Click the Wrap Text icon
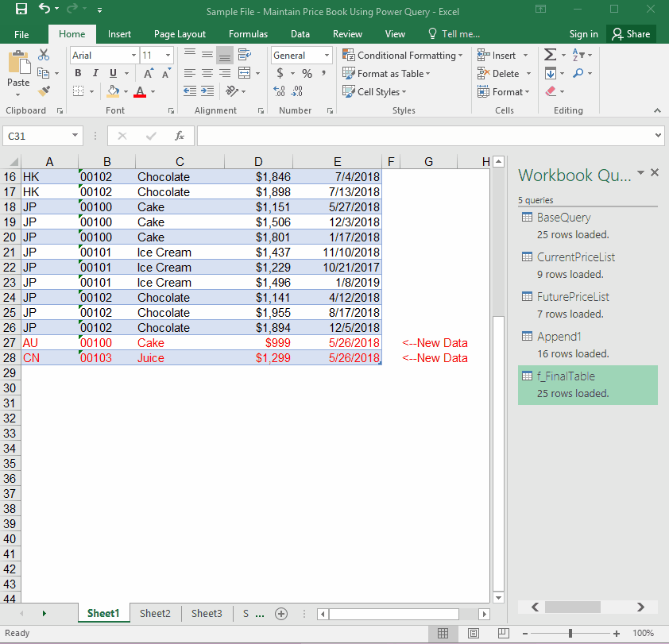Image resolution: width=669 pixels, height=644 pixels. click(x=245, y=55)
